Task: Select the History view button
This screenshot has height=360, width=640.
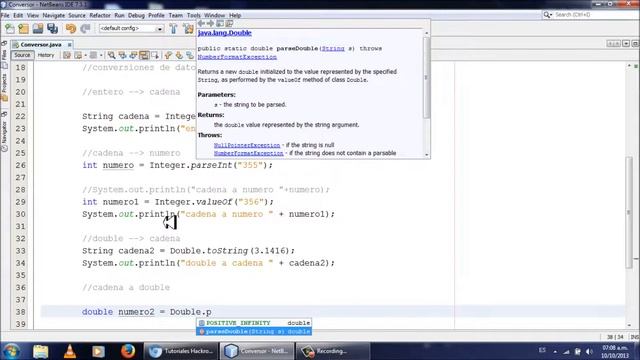Action: pos(46,55)
